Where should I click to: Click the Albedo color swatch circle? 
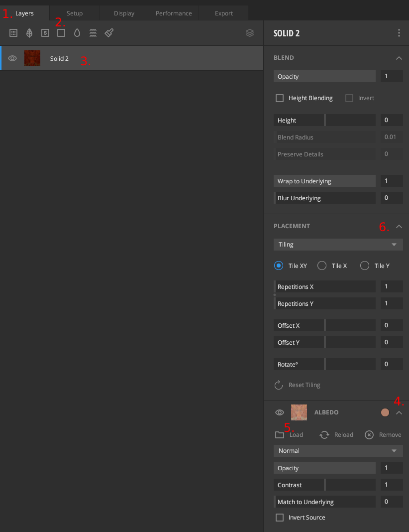click(x=385, y=412)
